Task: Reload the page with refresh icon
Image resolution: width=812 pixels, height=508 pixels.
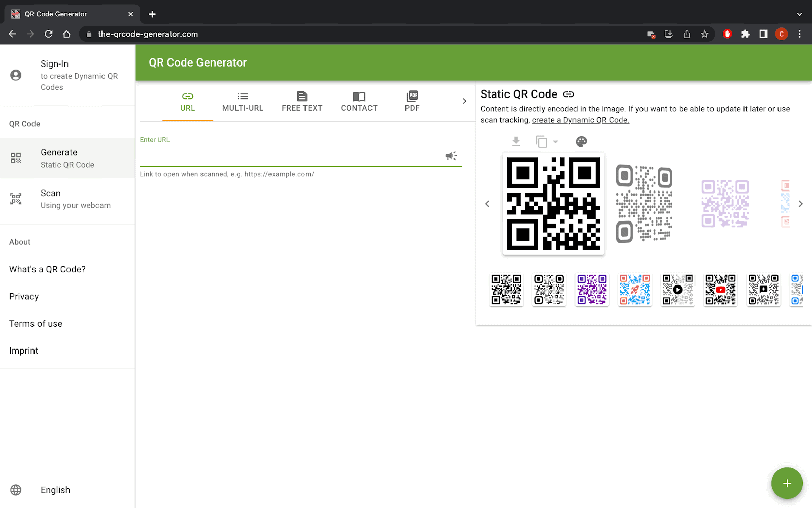Action: 49,34
